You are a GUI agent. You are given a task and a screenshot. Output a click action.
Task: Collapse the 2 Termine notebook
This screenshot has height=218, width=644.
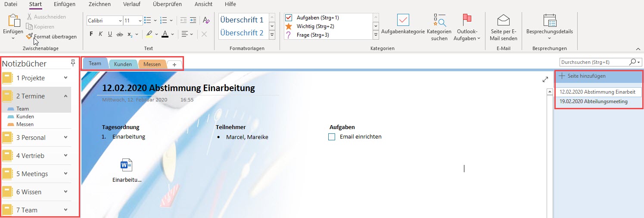pyautogui.click(x=65, y=96)
